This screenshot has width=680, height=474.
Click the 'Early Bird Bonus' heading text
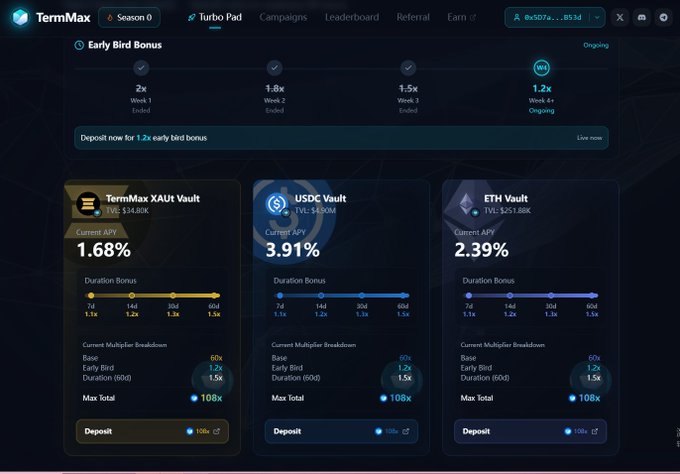(x=125, y=45)
